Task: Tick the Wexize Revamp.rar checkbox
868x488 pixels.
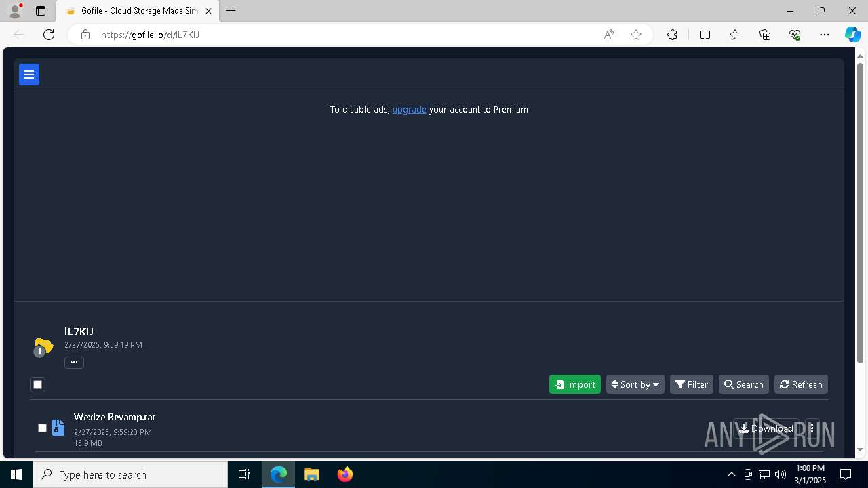Action: (x=42, y=428)
